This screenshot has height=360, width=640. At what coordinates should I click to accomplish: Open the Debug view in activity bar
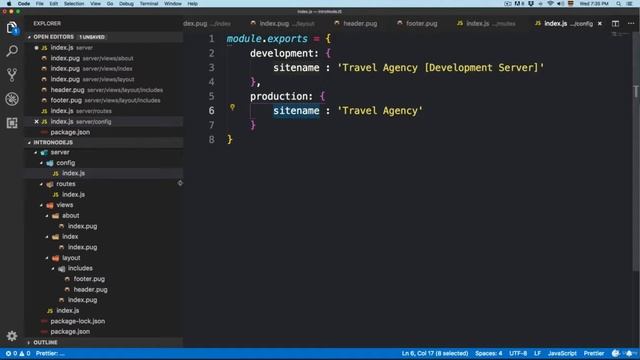12,99
